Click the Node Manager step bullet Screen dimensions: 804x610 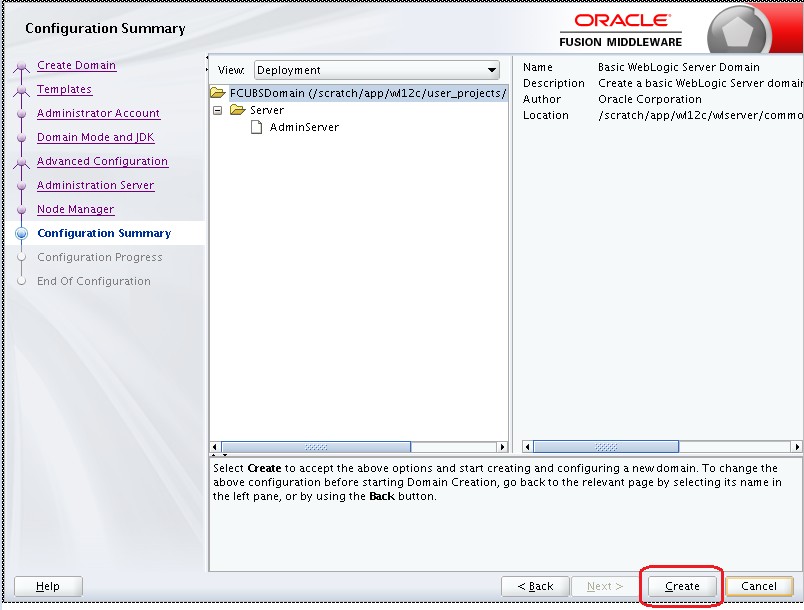(x=22, y=210)
